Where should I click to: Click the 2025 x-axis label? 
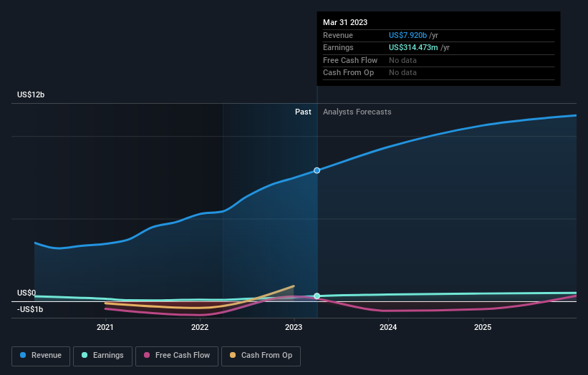coord(483,327)
